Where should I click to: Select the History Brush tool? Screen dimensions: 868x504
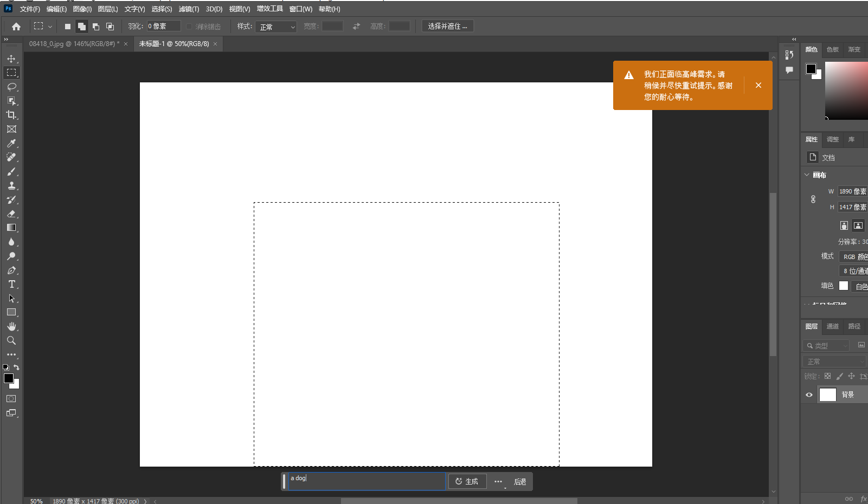tap(11, 199)
